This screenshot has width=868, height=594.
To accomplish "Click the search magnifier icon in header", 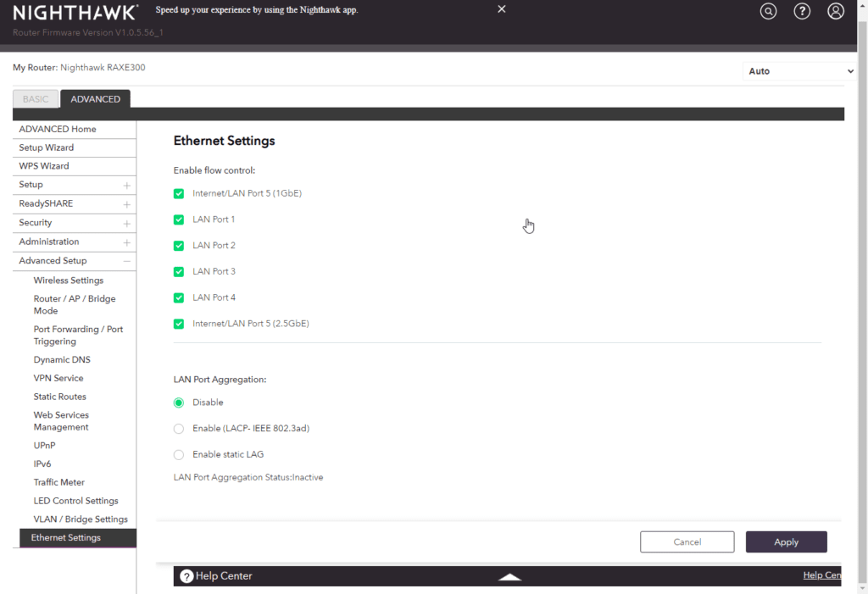I will pyautogui.click(x=768, y=11).
